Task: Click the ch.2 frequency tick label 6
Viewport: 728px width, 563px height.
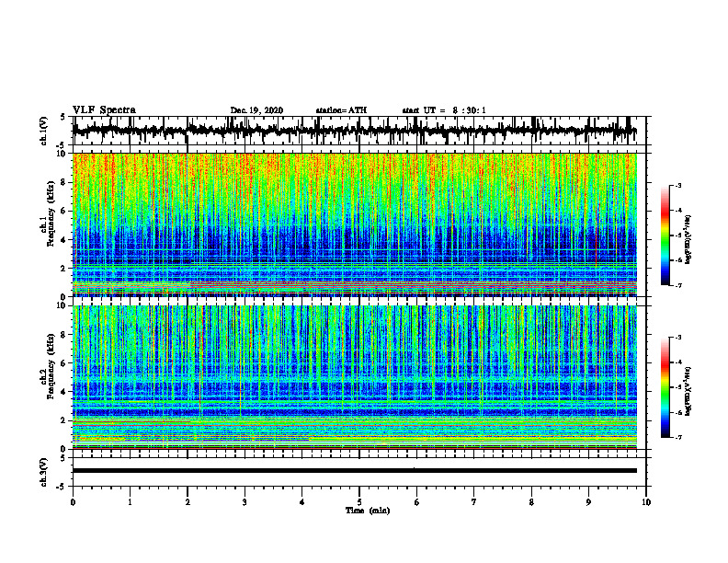Action: [x=64, y=363]
